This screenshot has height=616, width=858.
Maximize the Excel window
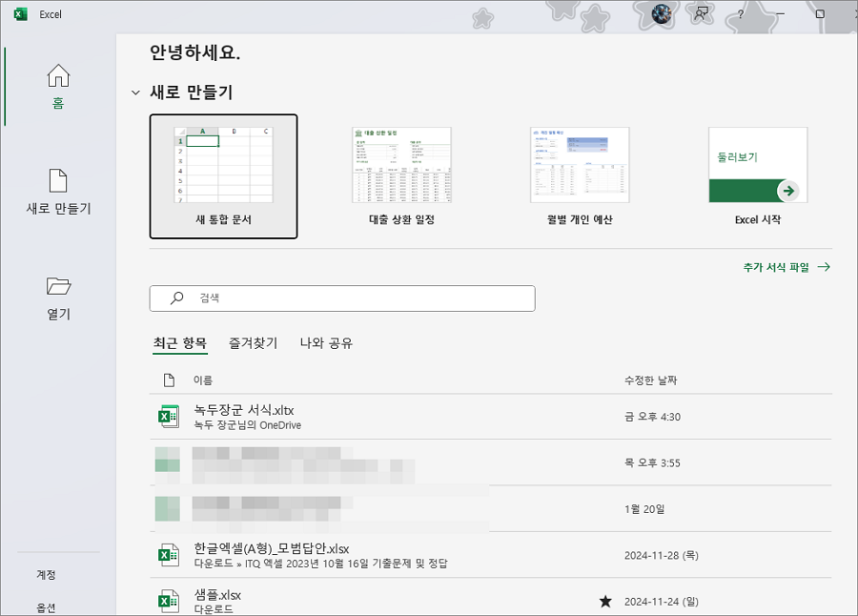coord(820,14)
